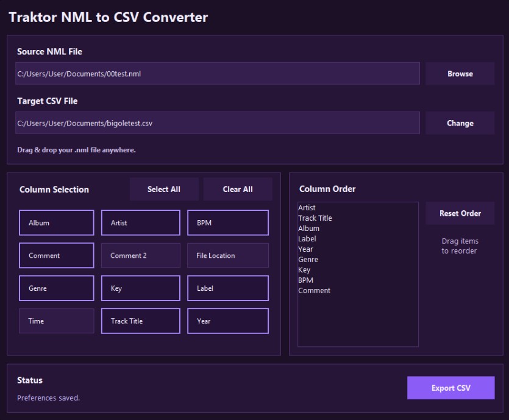This screenshot has width=509, height=420.
Task: Toggle the BPM column
Action: pos(228,222)
